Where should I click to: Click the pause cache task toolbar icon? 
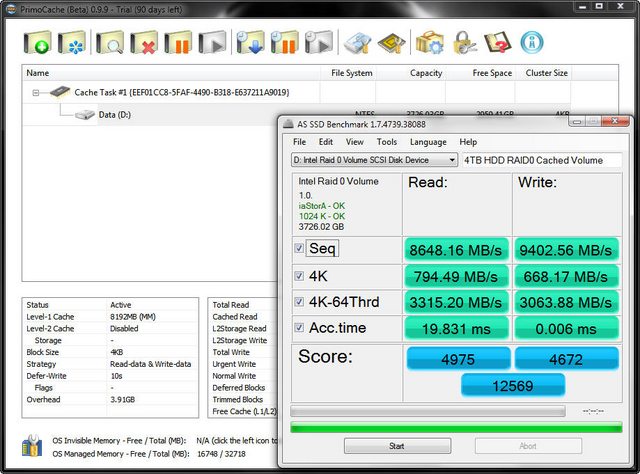pos(178,42)
